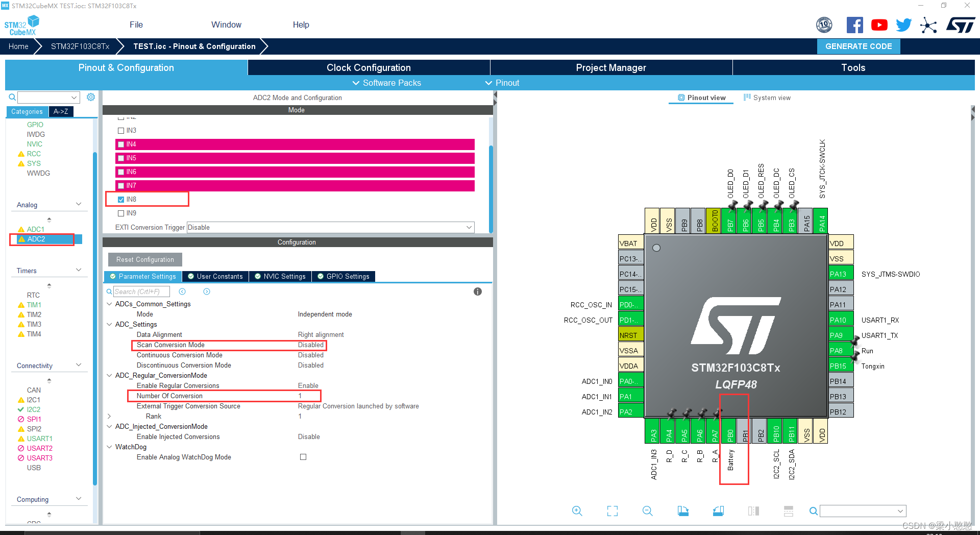Viewport: 980px width, 535px height.
Task: Click the PA9 USART1_TX pin
Action: click(x=841, y=335)
